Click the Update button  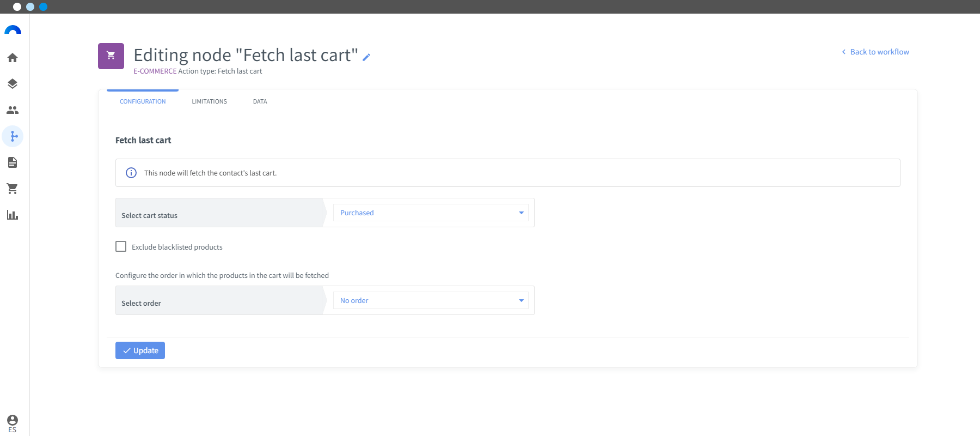tap(140, 350)
